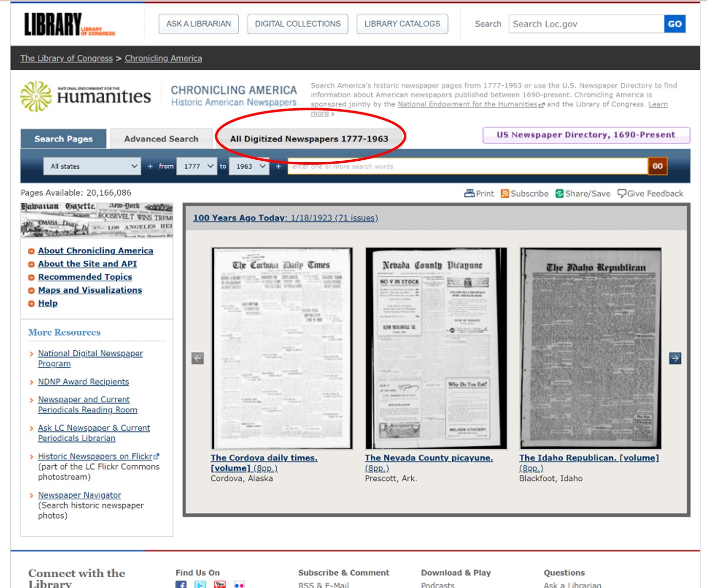Image resolution: width=707 pixels, height=588 pixels.
Task: Open the Print option via printer icon
Action: [x=469, y=193]
